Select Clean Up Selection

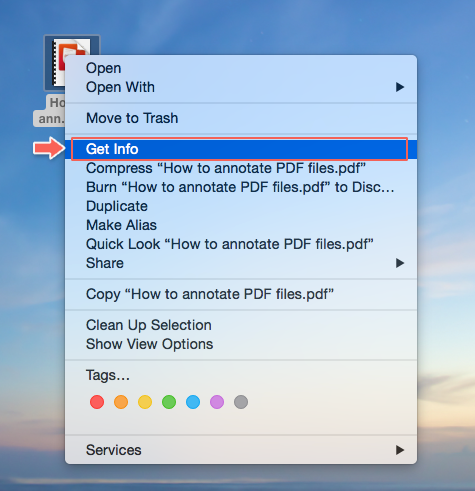[241, 325]
